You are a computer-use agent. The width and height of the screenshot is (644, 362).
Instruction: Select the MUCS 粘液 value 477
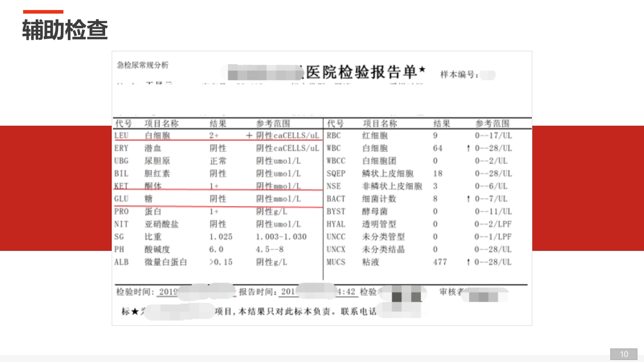point(440,262)
